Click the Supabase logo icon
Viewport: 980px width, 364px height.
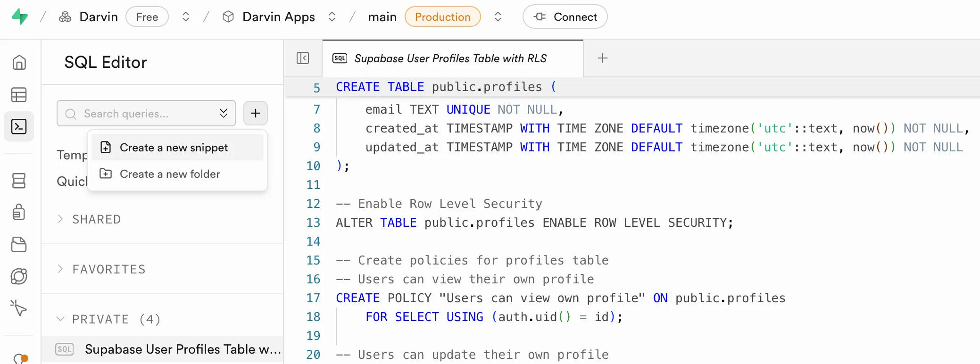pos(20,17)
